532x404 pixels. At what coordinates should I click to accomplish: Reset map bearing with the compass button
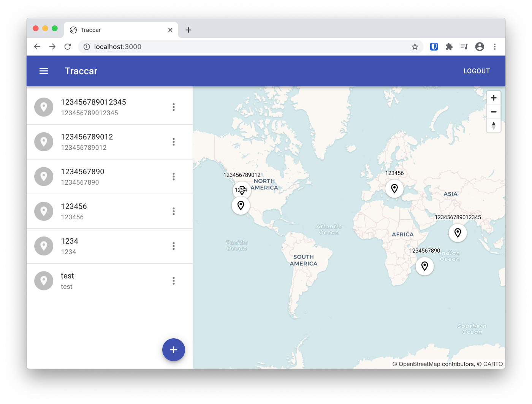[x=494, y=126]
